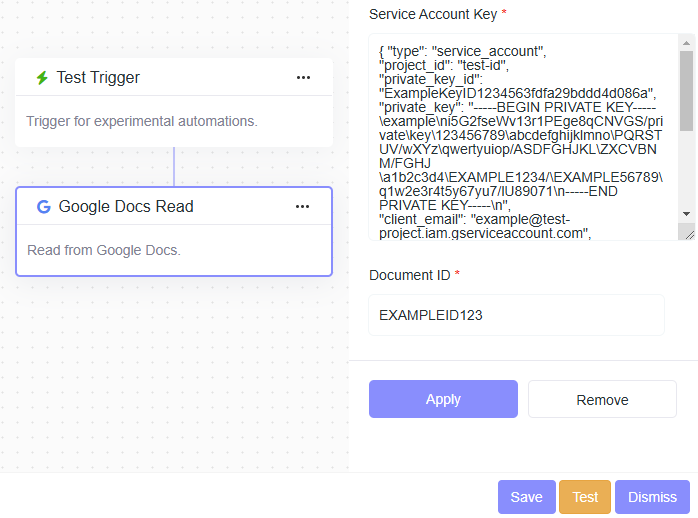Open the Test Trigger three-dot menu
The image size is (698, 518).
(x=303, y=78)
